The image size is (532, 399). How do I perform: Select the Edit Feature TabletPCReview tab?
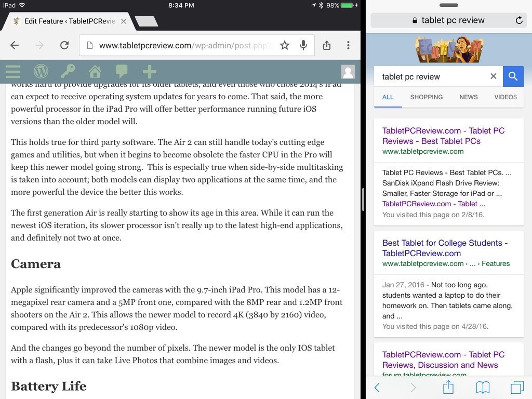[x=70, y=21]
